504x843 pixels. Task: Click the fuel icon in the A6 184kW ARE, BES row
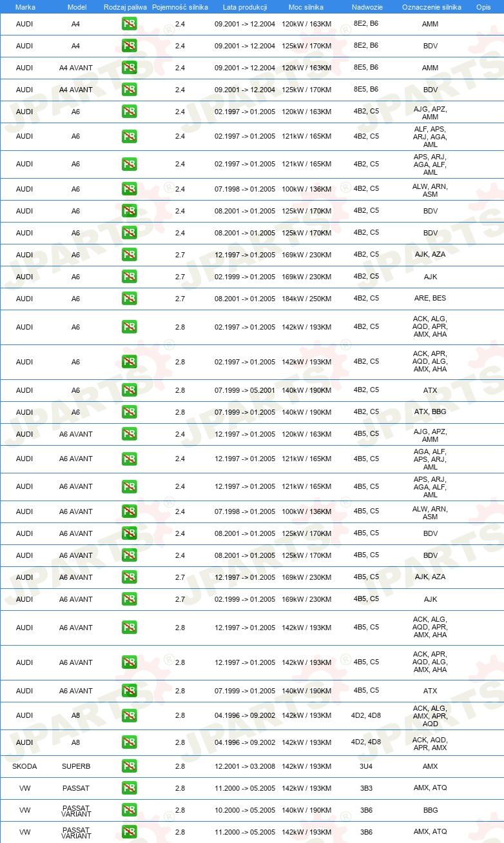[129, 299]
